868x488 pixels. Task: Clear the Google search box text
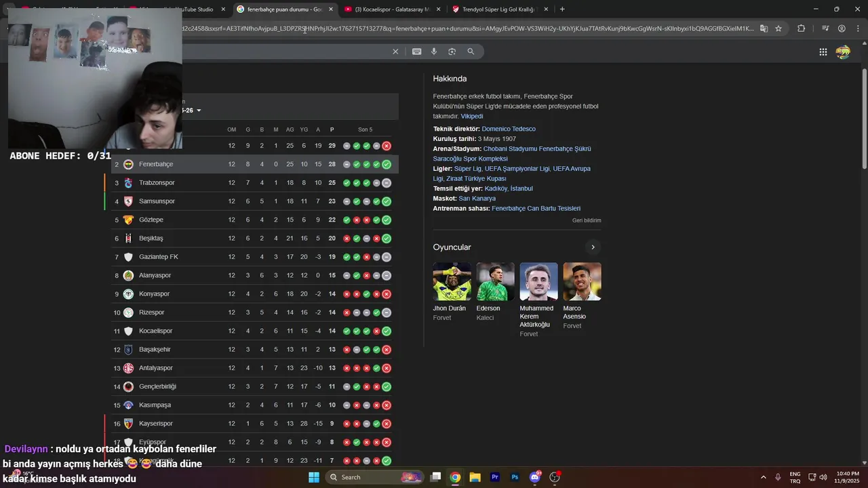[x=395, y=52]
